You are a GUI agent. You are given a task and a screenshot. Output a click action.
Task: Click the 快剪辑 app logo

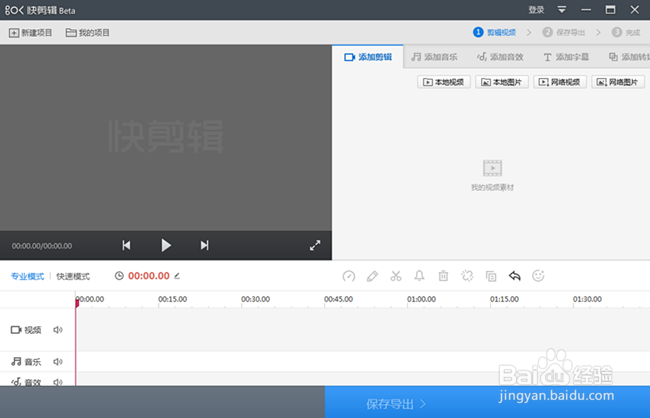40,10
